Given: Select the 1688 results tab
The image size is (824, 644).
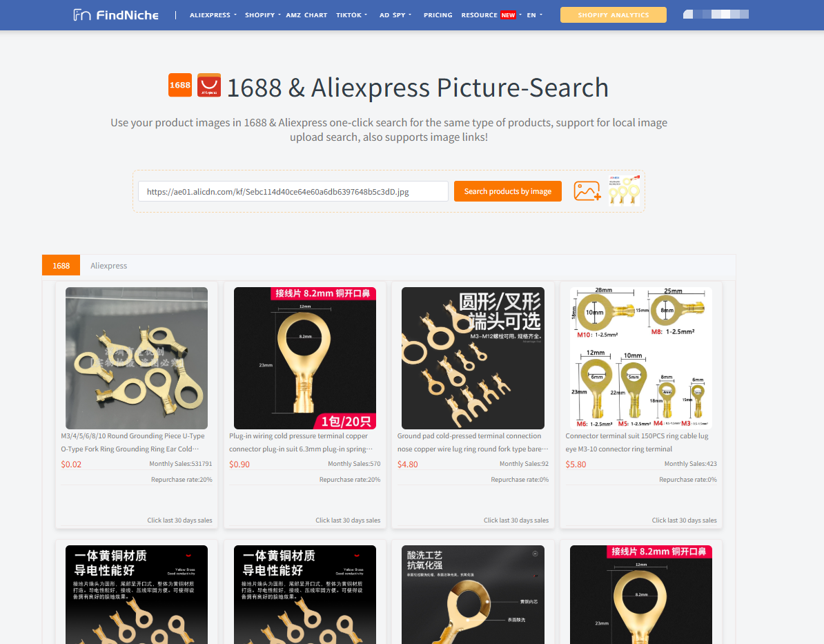Looking at the screenshot, I should [61, 266].
